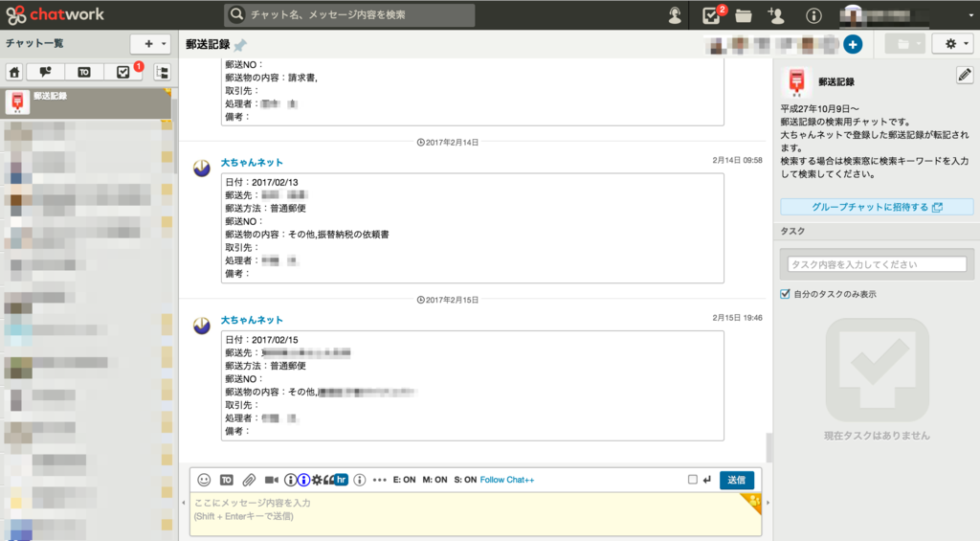Click the 送信 send button
980x541 pixels.
[x=736, y=480]
